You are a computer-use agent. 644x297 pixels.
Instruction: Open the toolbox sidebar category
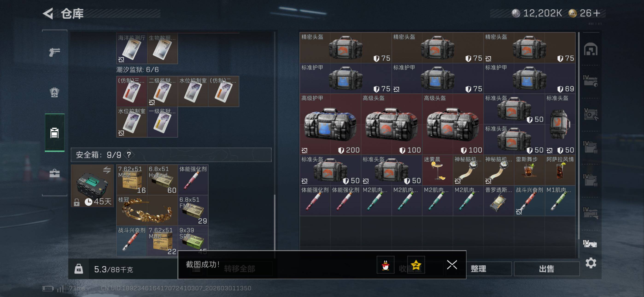point(54,173)
